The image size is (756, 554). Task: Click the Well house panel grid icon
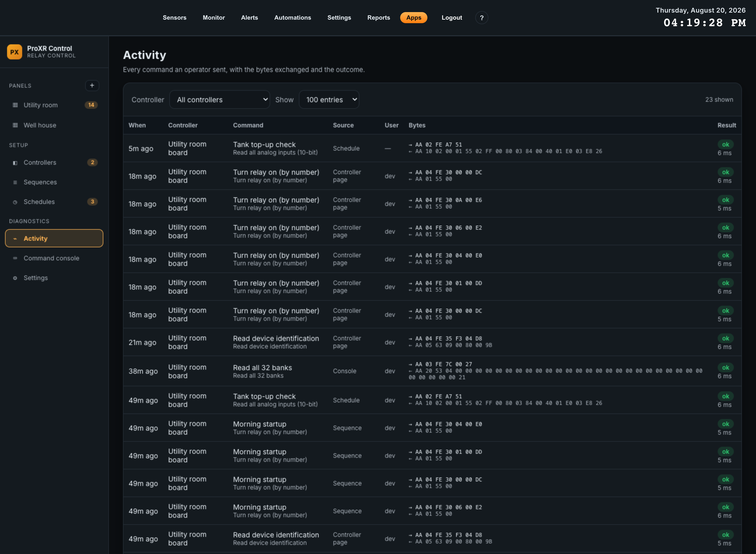(15, 125)
